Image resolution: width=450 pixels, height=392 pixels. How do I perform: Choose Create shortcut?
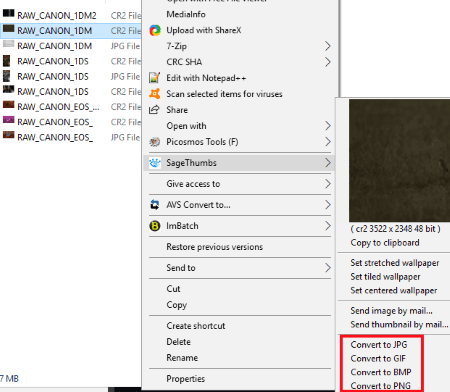pos(196,326)
